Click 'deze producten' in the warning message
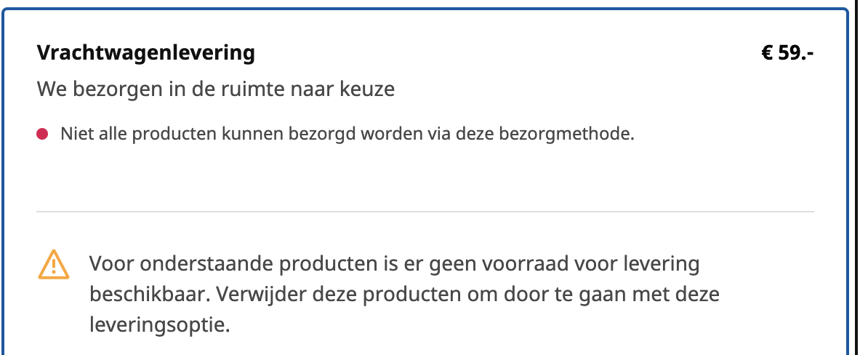 [387, 294]
